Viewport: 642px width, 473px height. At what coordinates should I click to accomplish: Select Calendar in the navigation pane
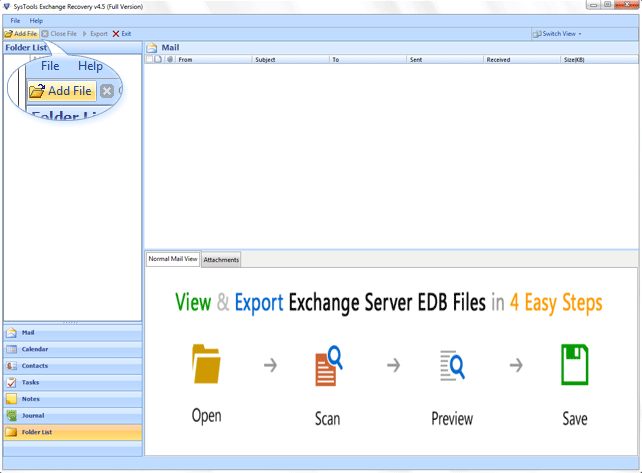point(73,349)
